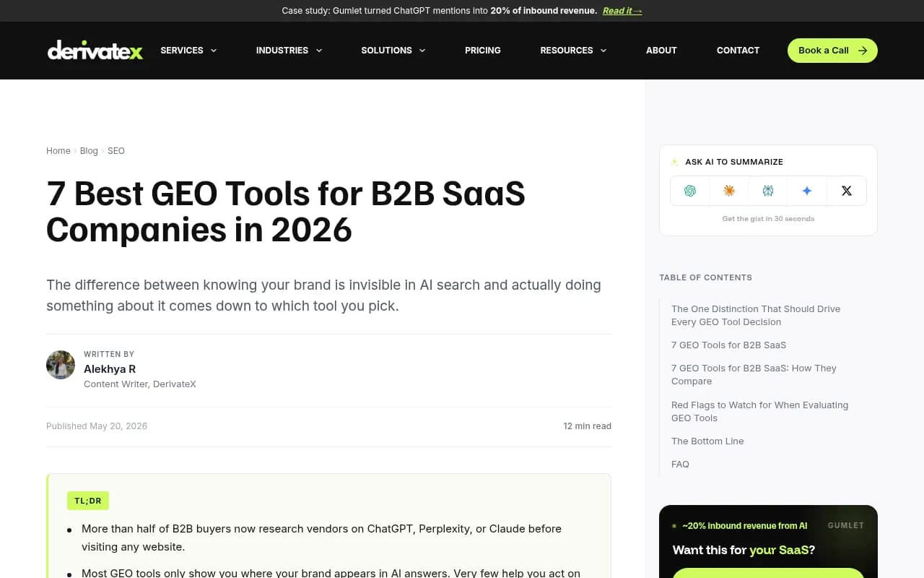
Task: Click the TL;DR badge
Action: (88, 501)
